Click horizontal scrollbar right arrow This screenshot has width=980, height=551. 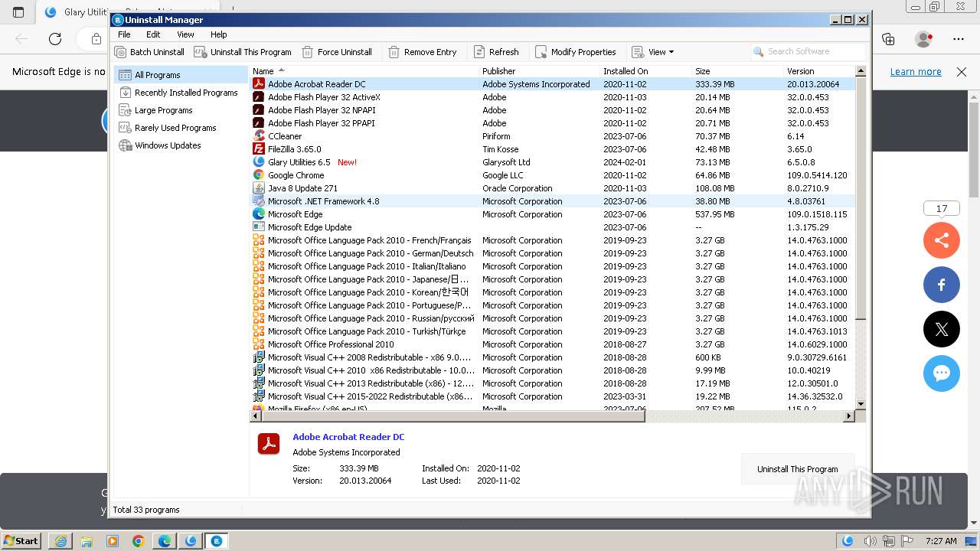pyautogui.click(x=848, y=416)
